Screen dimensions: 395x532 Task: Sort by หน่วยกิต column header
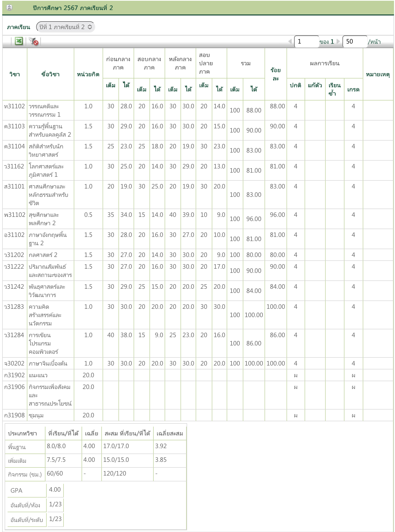[88, 74]
